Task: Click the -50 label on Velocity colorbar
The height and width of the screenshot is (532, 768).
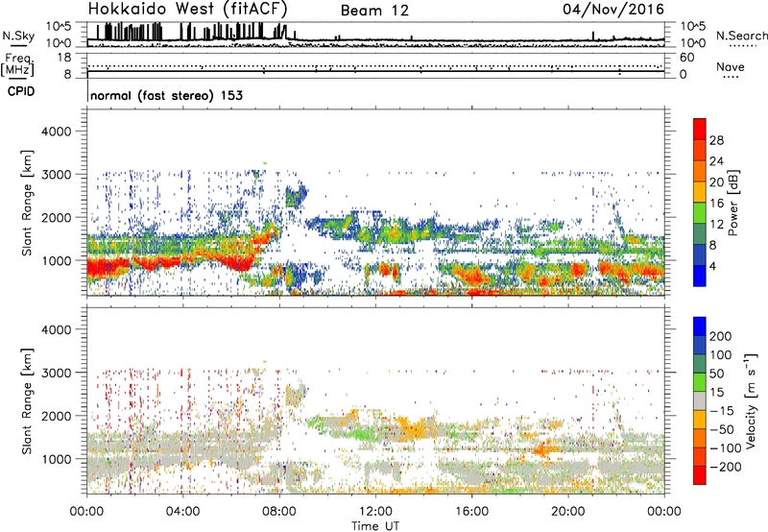Action: click(x=721, y=429)
